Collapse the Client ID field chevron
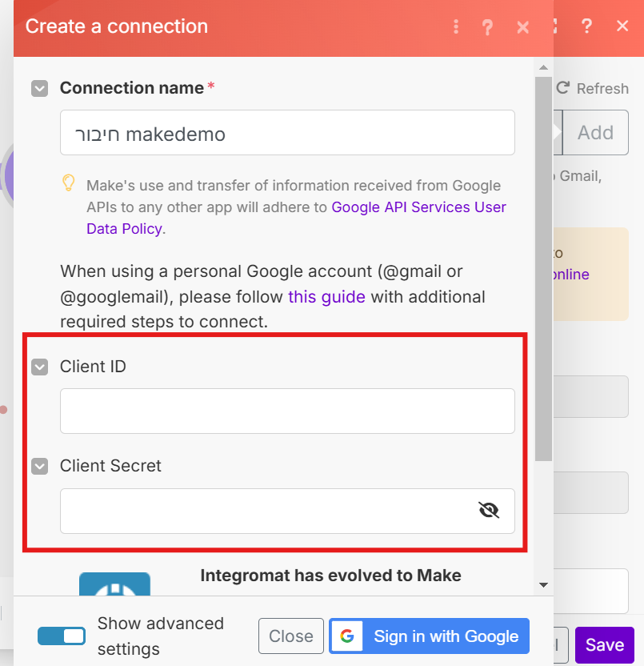This screenshot has height=666, width=644. tap(39, 367)
